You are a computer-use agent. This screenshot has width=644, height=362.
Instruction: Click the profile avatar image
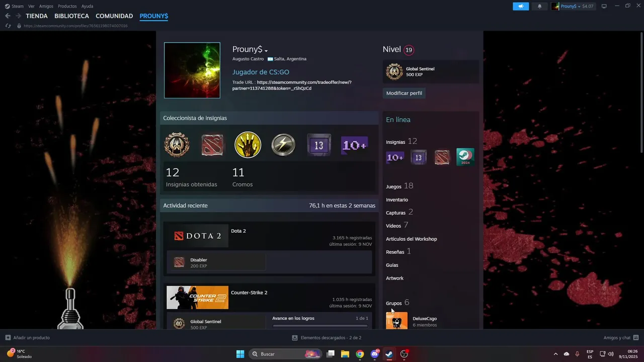[192, 70]
